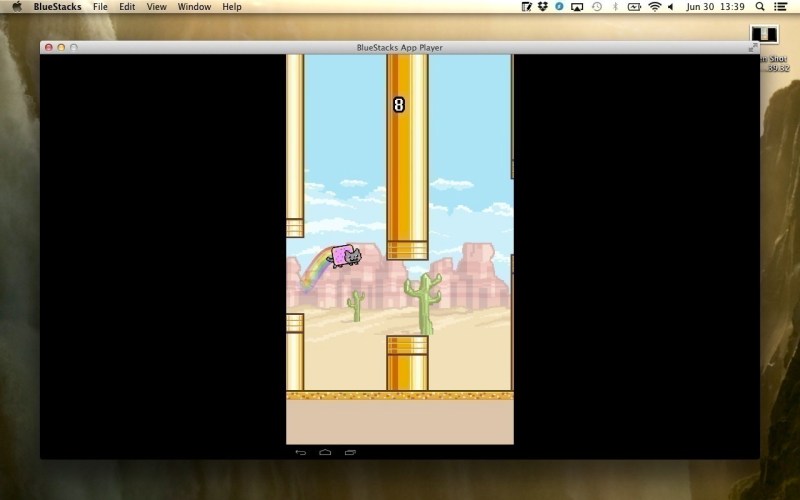Open the Wi-Fi menu
Viewport: 800px width, 500px height.
pyautogui.click(x=655, y=7)
